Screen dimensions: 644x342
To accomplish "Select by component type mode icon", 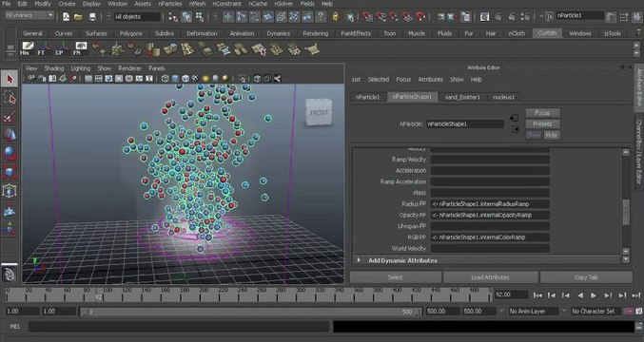I will (x=200, y=17).
